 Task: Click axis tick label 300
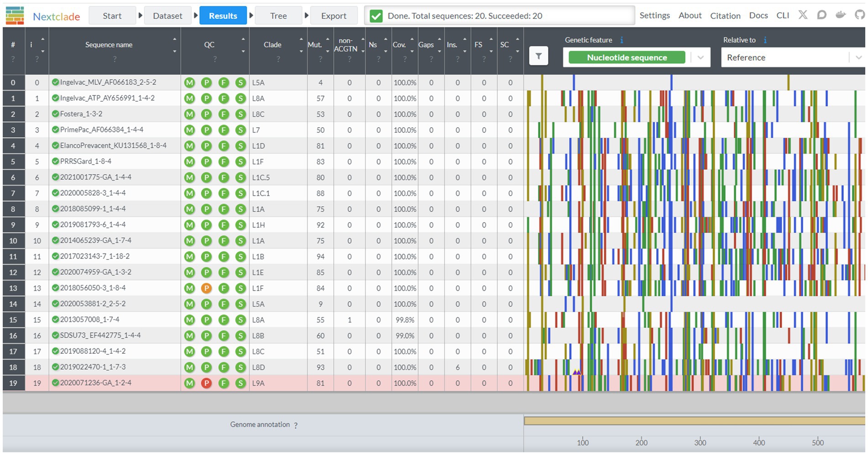[700, 442]
